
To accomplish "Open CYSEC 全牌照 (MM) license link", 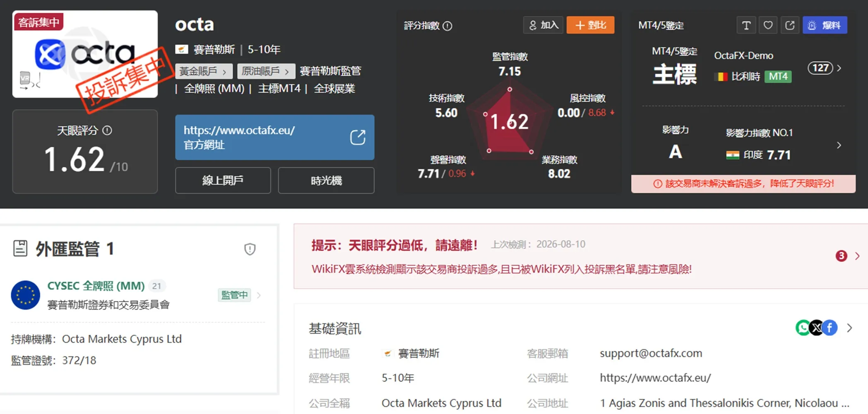I will point(96,286).
